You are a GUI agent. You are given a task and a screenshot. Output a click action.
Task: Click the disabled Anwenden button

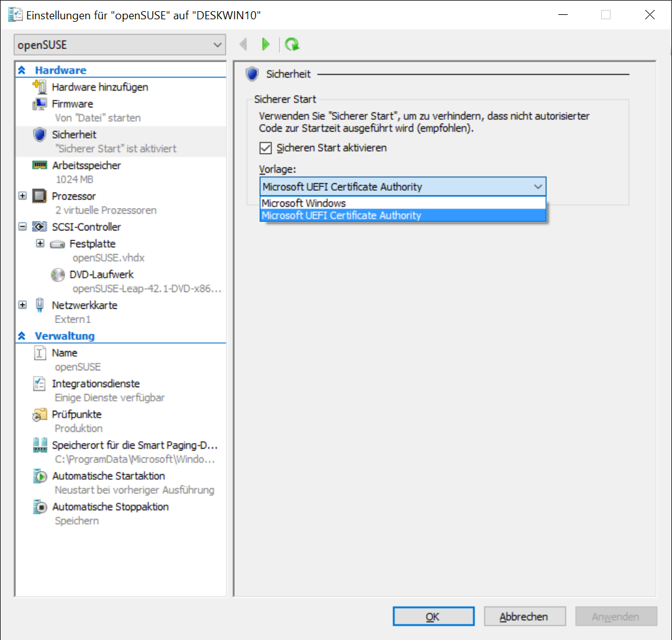coord(616,616)
